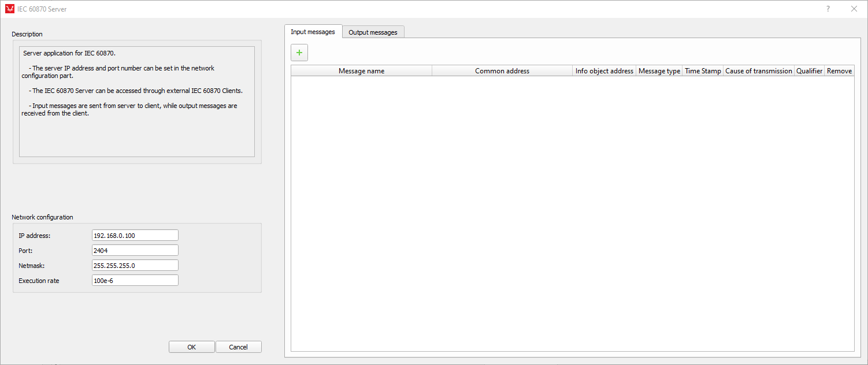
Task: Click the Common address column header
Action: pyautogui.click(x=502, y=71)
